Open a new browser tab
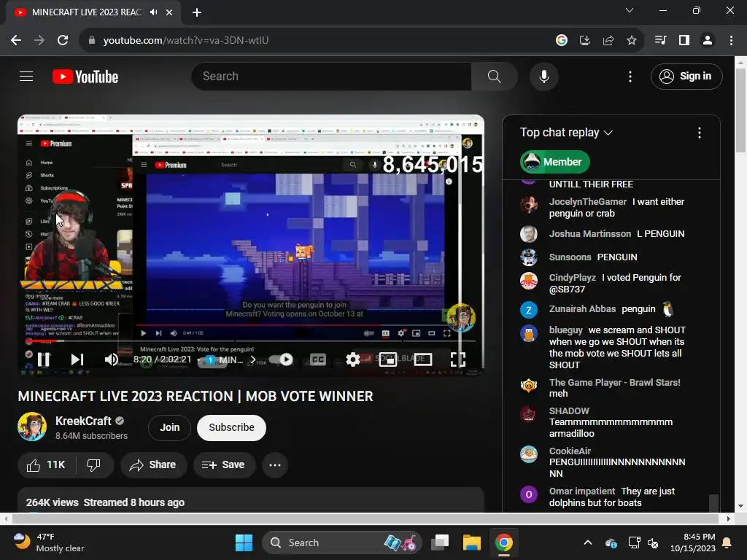This screenshot has height=560, width=747. (197, 12)
